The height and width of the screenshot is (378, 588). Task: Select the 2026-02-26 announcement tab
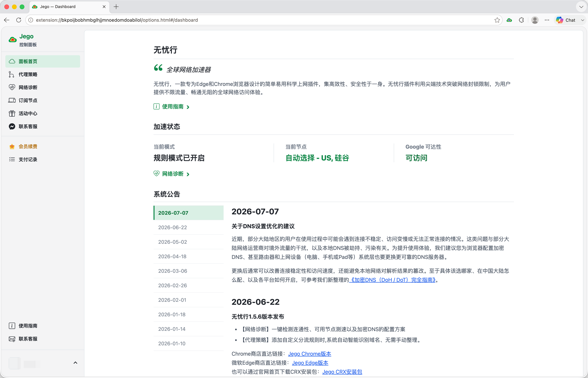(188, 285)
